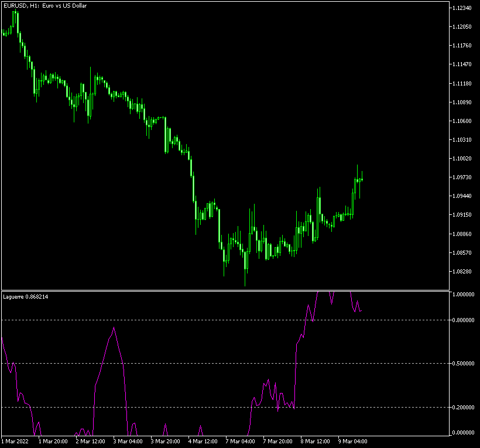Image resolution: width=480 pixels, height=448 pixels.
Task: Select the 1.08280 price axis label
Action: pos(462,271)
